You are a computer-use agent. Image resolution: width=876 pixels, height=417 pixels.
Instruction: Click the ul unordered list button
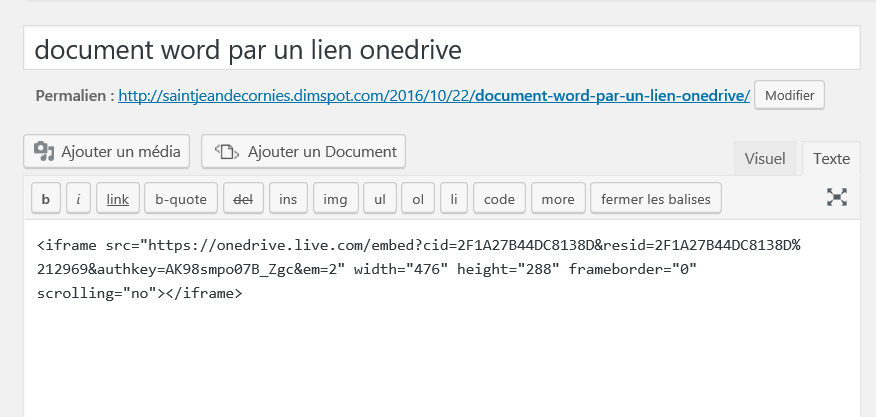(x=380, y=199)
